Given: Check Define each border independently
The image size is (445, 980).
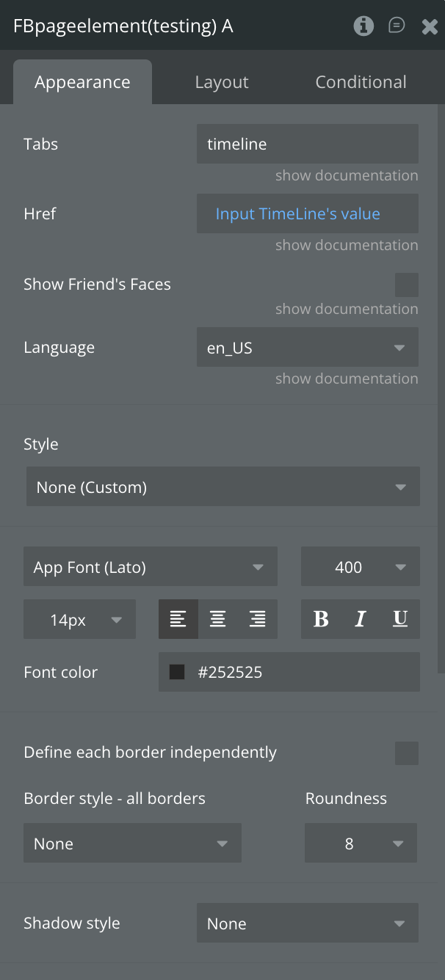Looking at the screenshot, I should pos(407,753).
